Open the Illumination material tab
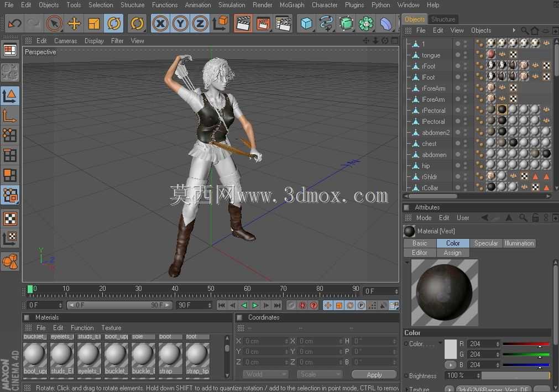Screen dimensions: 559x392 519,243
